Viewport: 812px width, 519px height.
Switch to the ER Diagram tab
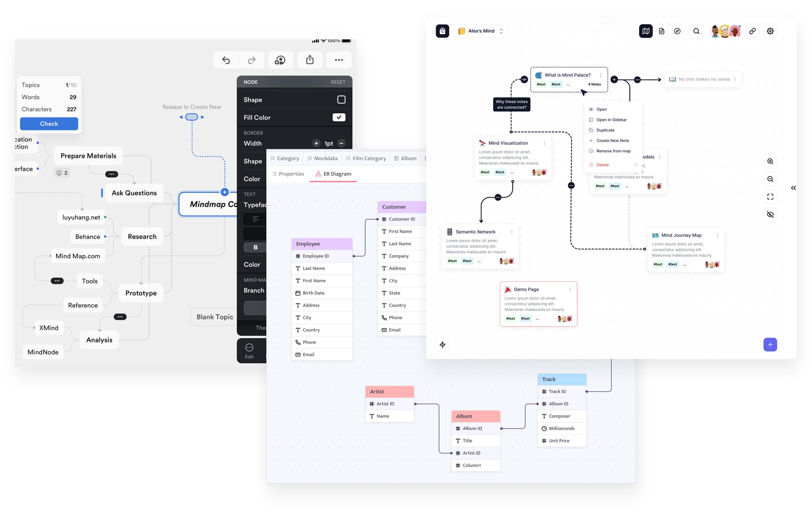pos(333,174)
